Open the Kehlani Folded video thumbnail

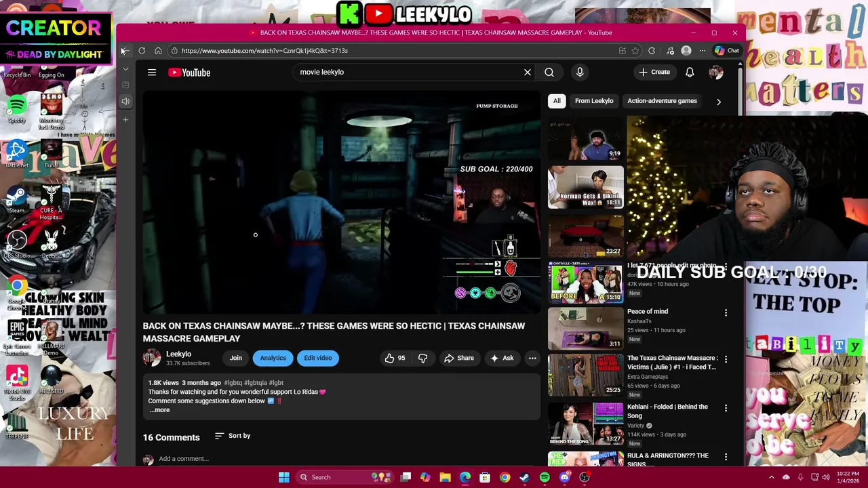point(586,424)
